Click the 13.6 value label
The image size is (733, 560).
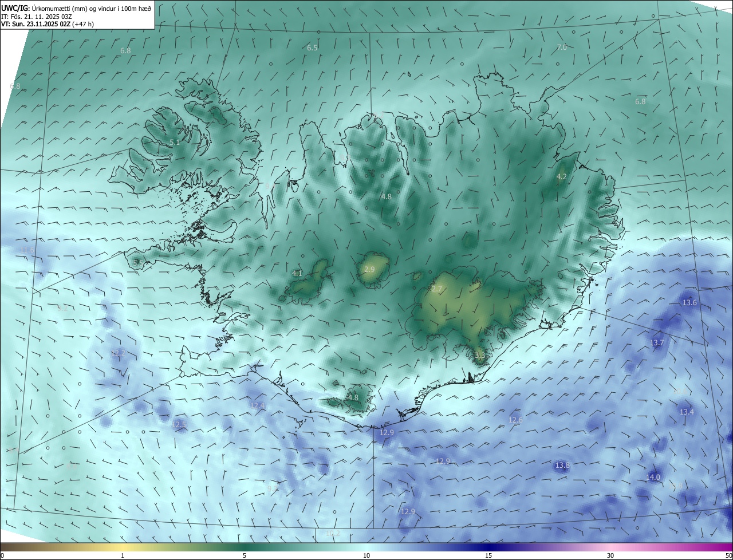pyautogui.click(x=690, y=302)
